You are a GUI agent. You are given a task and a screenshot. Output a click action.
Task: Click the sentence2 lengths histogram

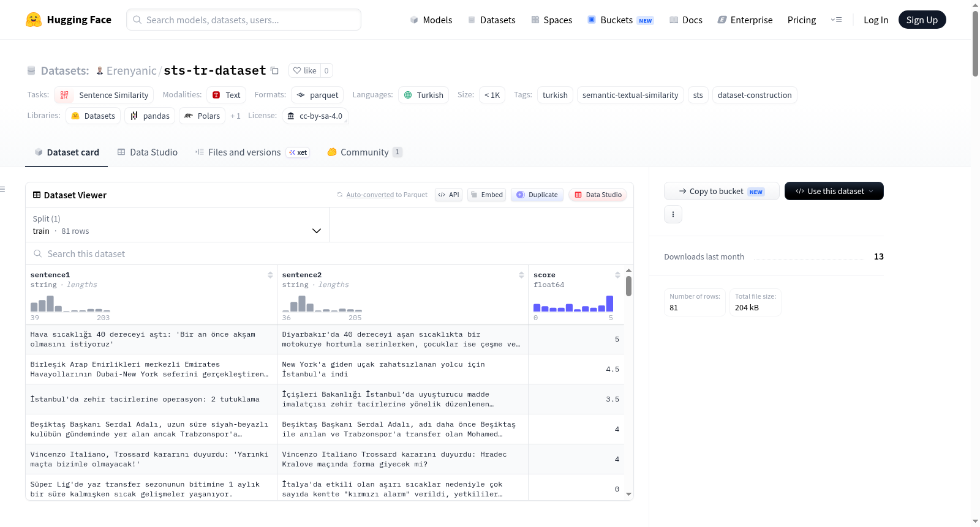[x=322, y=304]
